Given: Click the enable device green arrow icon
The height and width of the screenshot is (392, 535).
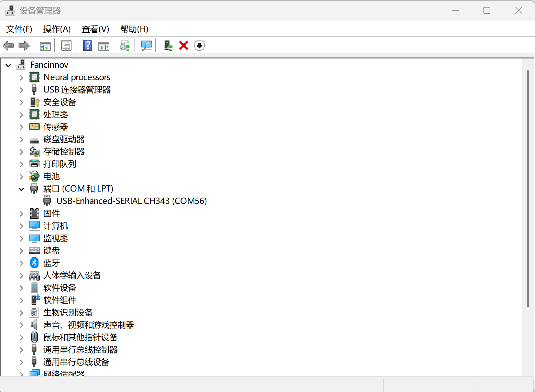Looking at the screenshot, I should tap(168, 45).
